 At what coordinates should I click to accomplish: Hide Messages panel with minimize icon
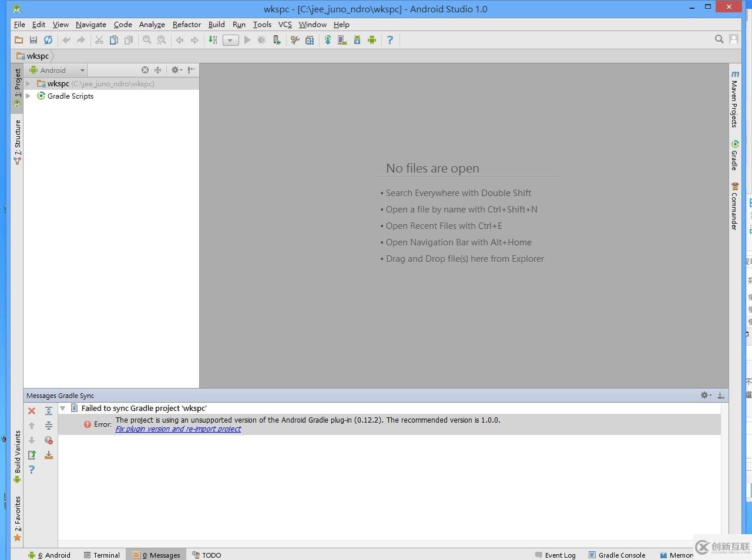[x=721, y=395]
